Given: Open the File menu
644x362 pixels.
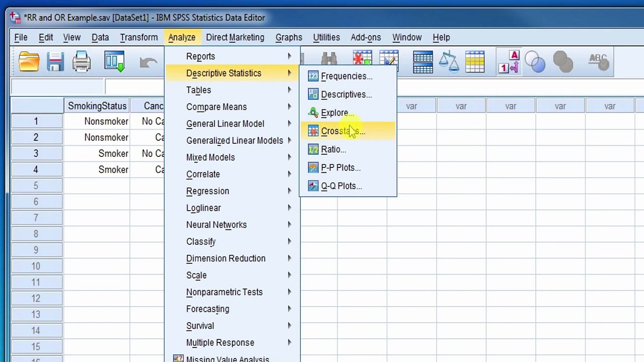Looking at the screenshot, I should (x=21, y=37).
